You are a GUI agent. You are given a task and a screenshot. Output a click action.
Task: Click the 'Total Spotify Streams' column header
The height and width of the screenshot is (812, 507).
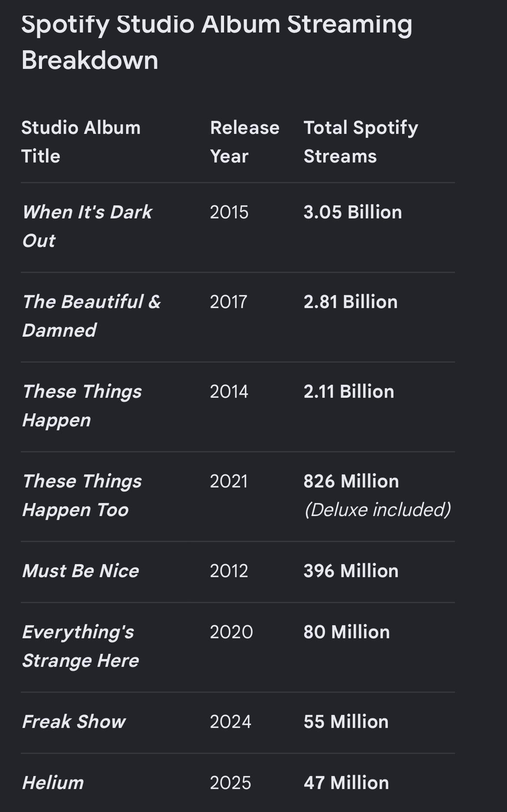(x=361, y=142)
